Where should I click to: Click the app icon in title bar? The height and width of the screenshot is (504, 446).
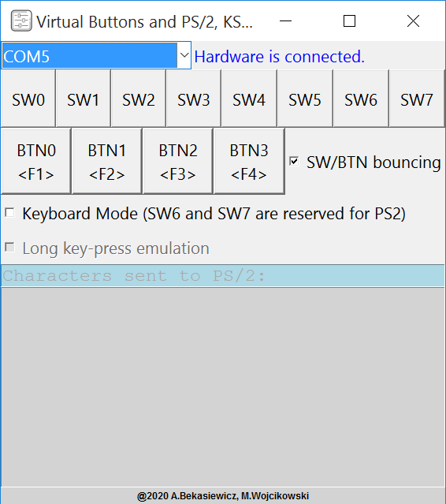(x=21, y=21)
